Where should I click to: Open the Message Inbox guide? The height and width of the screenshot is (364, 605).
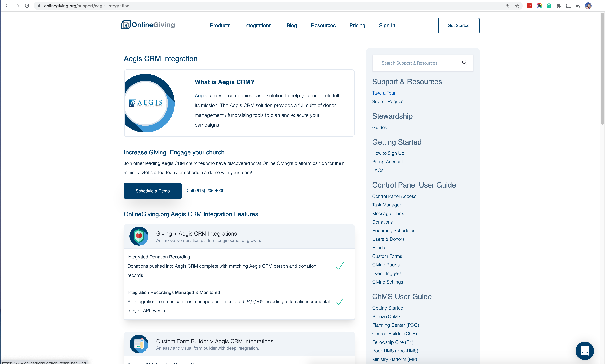(x=388, y=214)
